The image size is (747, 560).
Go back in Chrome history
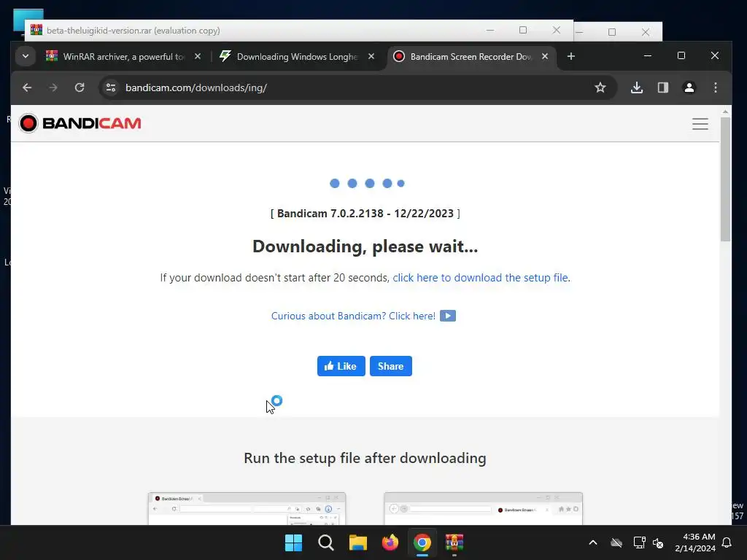point(27,87)
